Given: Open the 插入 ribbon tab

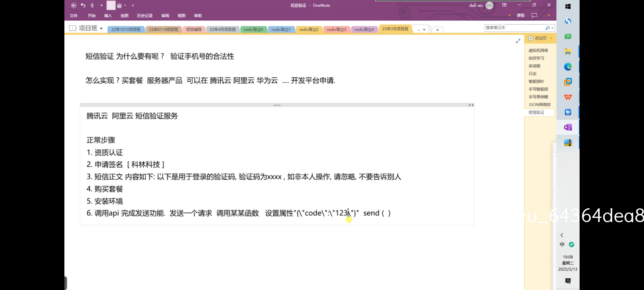Looking at the screenshot, I should pos(108,16).
